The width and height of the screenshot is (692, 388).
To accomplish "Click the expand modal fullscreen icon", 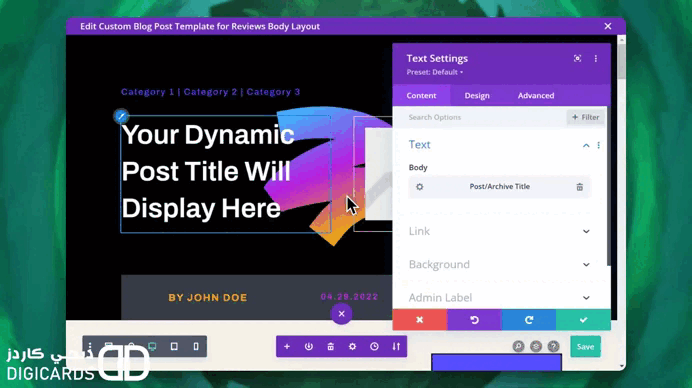I will click(x=577, y=58).
